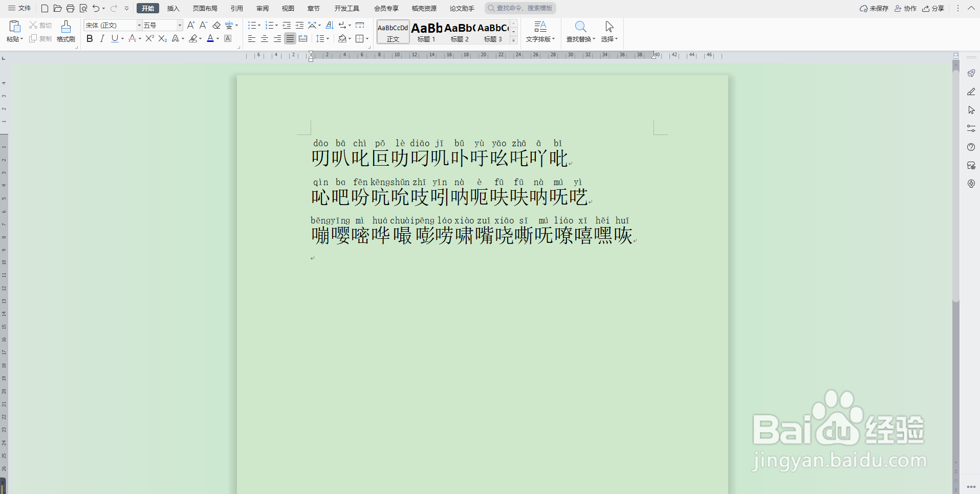Open a file with the folder icon
Screen dimensions: 980x494
[57, 8]
